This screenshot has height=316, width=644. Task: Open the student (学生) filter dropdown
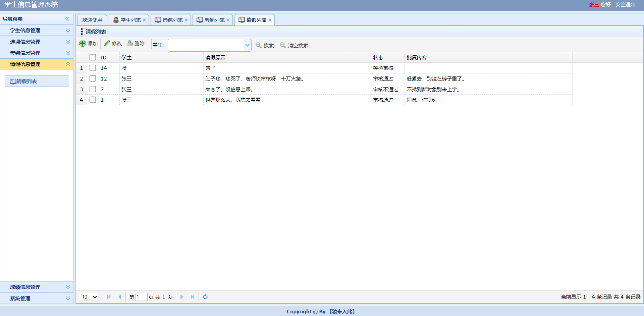[x=247, y=45]
